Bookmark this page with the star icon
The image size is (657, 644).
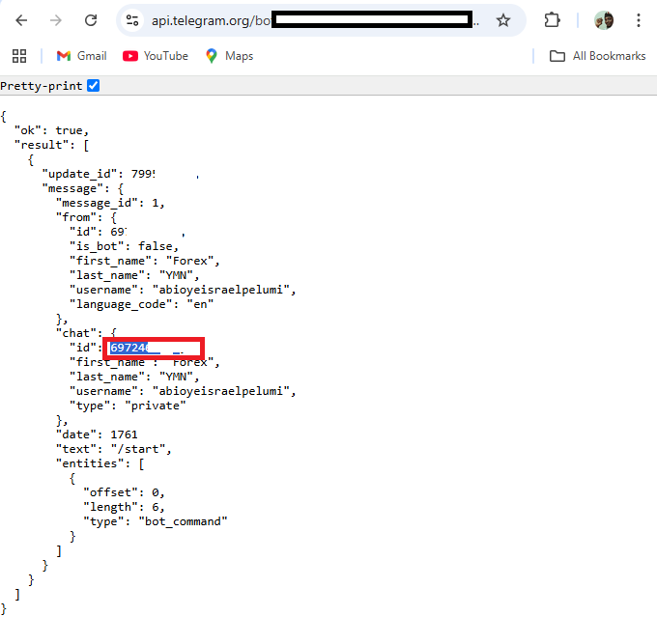coord(502,20)
